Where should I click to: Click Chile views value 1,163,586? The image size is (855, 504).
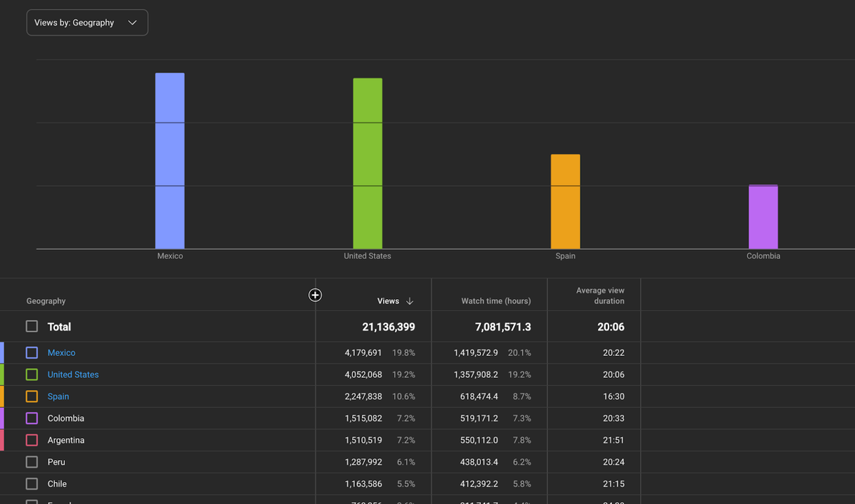pos(363,484)
